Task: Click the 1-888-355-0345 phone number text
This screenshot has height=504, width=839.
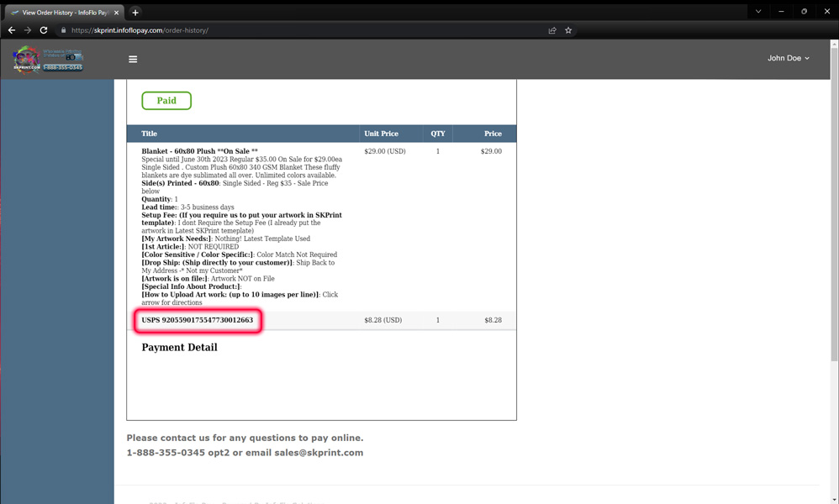Action: click(166, 453)
